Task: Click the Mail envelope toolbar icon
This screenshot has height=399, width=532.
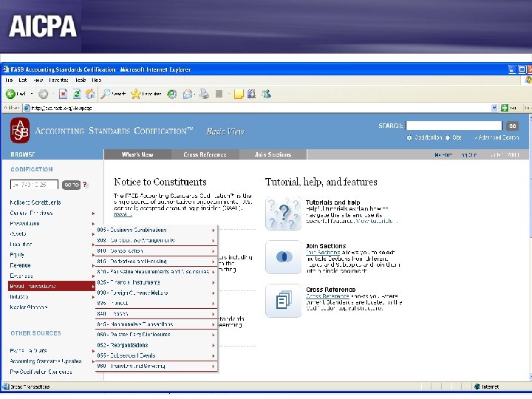Action: point(188,94)
